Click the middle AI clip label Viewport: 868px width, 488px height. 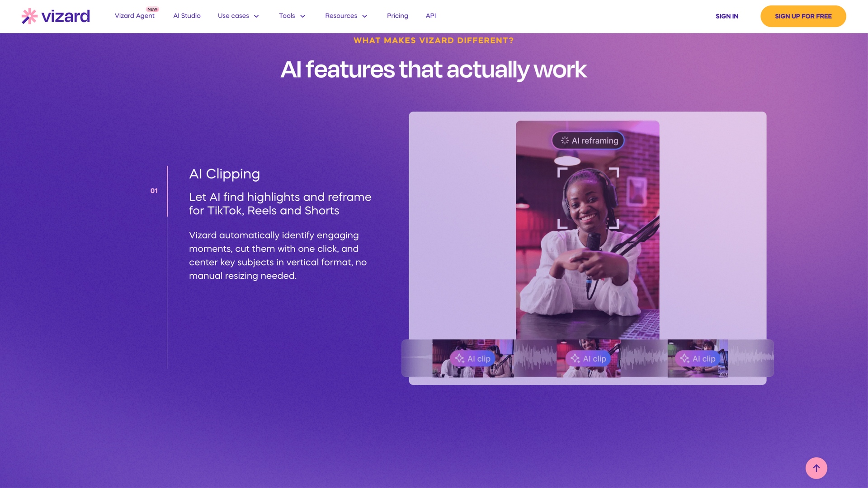pyautogui.click(x=588, y=359)
